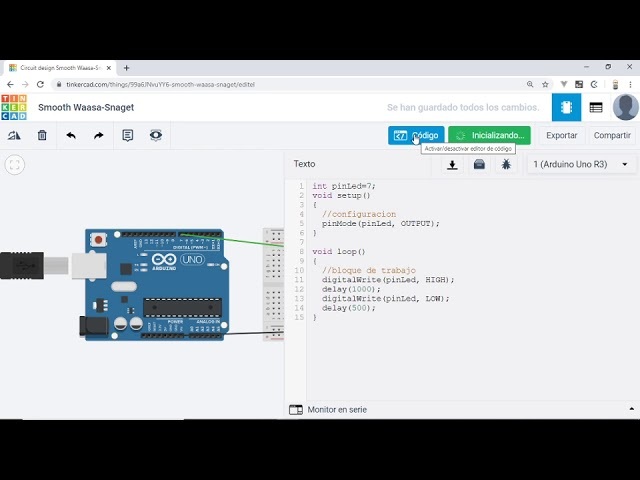
Task: Start the debugger with the bug icon
Action: 506,164
